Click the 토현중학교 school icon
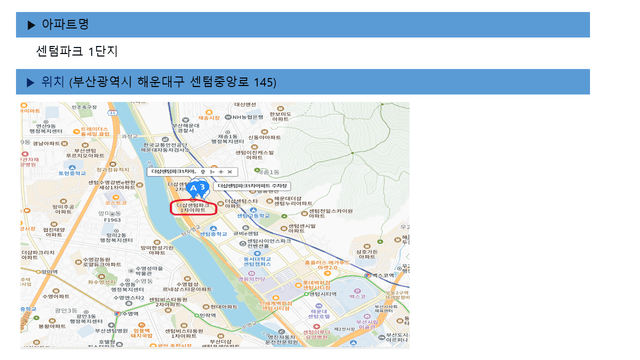The image size is (640, 360). (72, 167)
